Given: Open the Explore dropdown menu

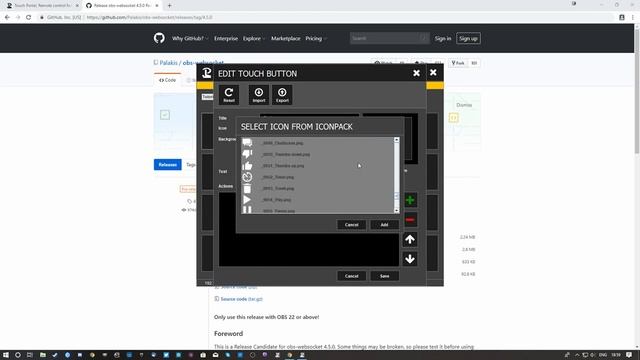Looking at the screenshot, I should pos(253,38).
